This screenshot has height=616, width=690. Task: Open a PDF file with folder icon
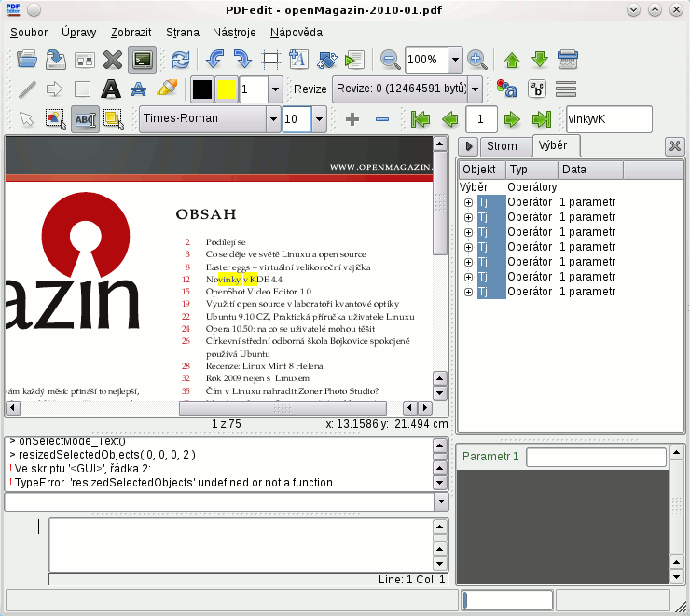tap(27, 59)
